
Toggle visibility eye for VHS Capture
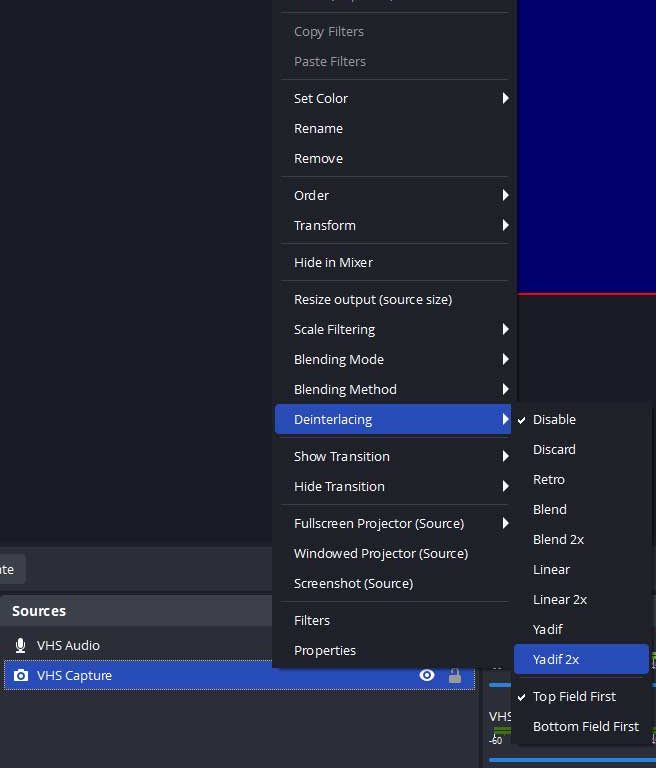[x=427, y=675]
